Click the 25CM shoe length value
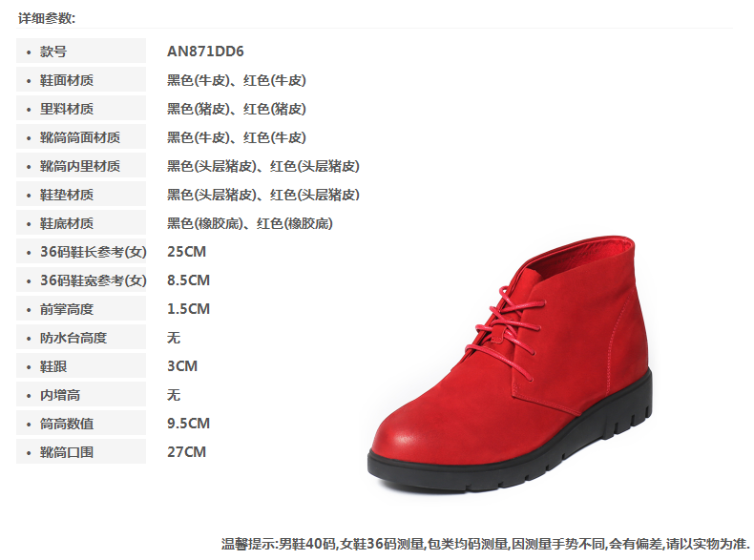The image size is (754, 560). 186,252
